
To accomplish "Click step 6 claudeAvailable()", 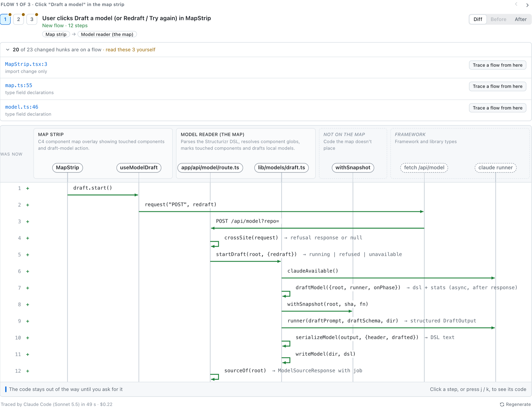I will click(x=313, y=271).
